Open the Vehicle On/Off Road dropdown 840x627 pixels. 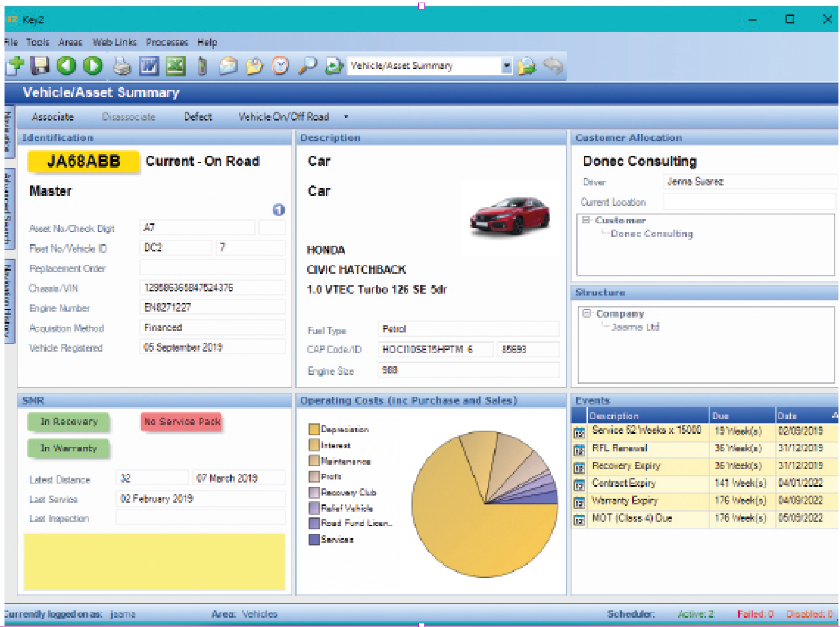click(x=346, y=117)
